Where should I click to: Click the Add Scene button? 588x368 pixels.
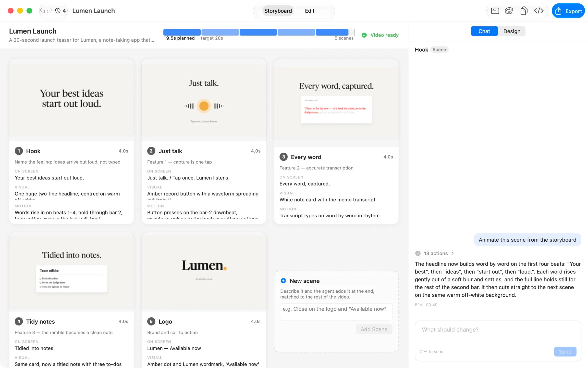click(x=374, y=329)
